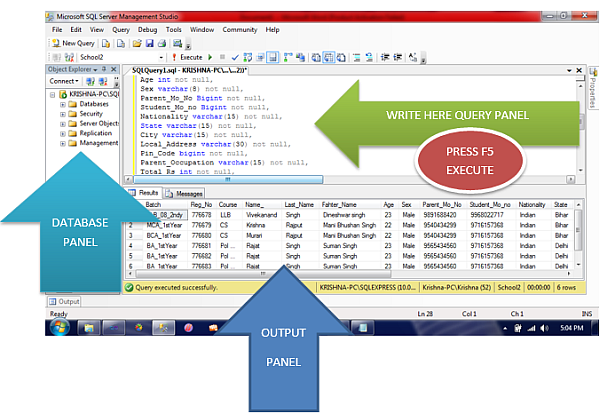Click the Cancel Executing Query stop icon
The width and height of the screenshot is (600, 413).
click(222, 57)
